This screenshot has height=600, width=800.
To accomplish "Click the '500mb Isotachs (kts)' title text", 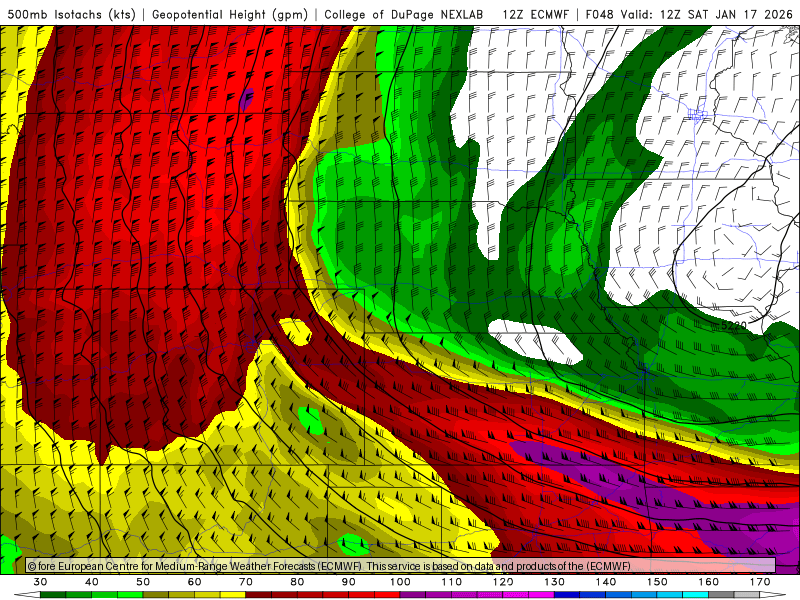I will tap(72, 14).
